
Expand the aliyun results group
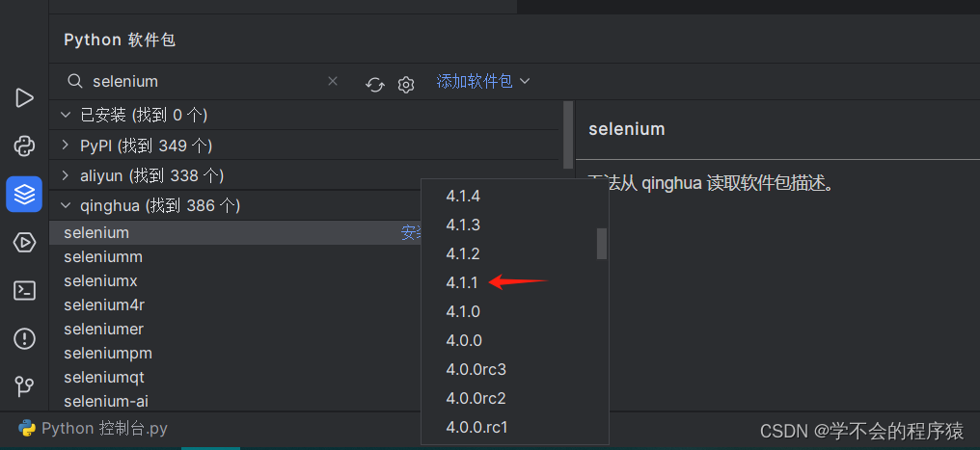(x=65, y=176)
